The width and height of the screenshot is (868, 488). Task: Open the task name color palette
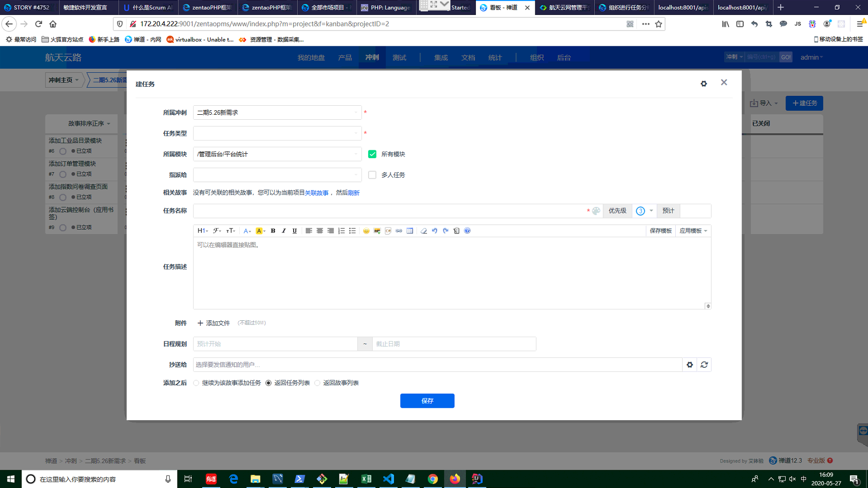coord(596,211)
